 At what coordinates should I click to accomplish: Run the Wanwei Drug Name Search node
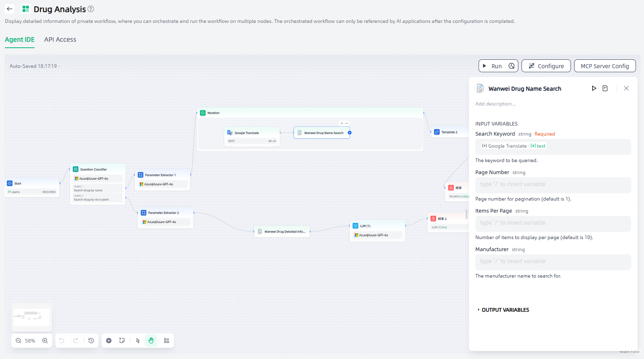pos(594,88)
